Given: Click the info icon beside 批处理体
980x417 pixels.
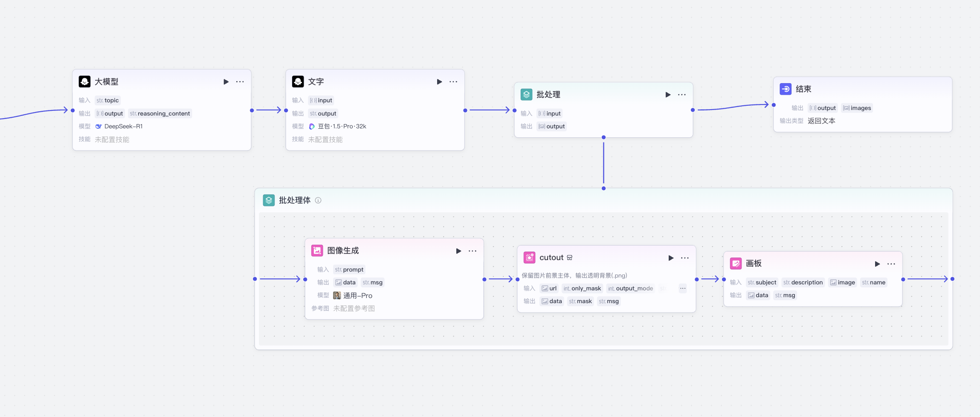Looking at the screenshot, I should point(319,200).
